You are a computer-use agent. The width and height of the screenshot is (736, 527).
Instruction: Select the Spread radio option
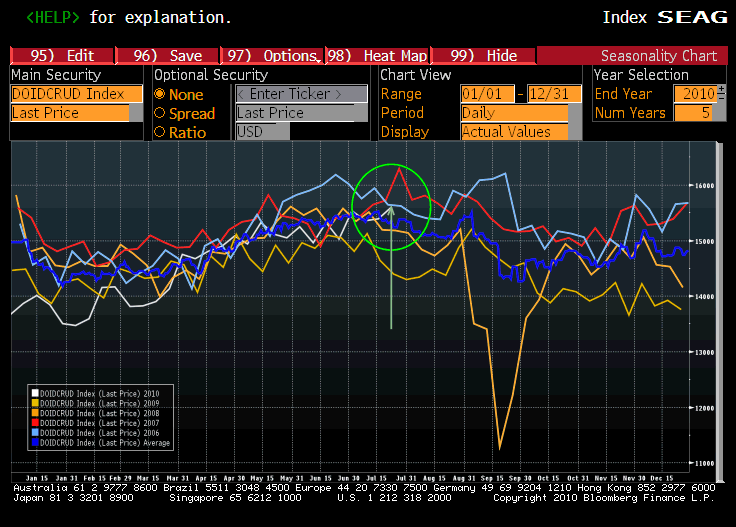click(159, 114)
